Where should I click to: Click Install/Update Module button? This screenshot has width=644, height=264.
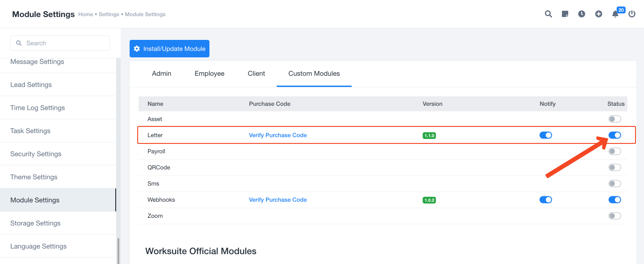coord(170,49)
